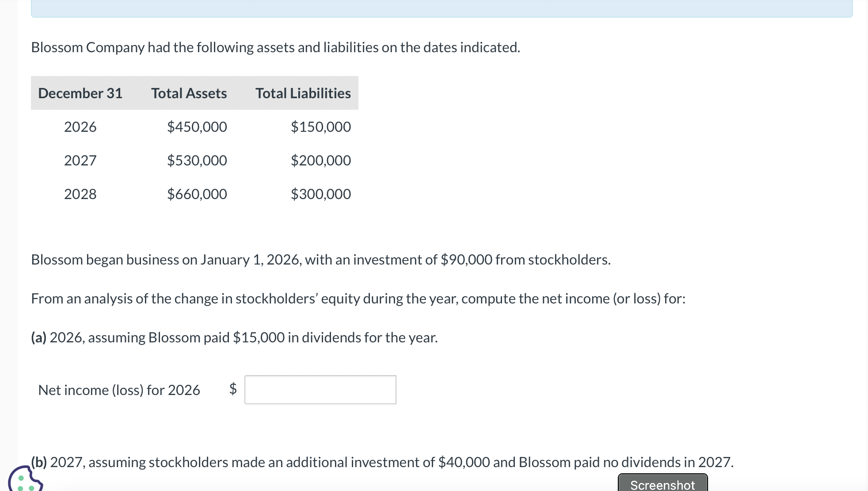
Task: Click the $300,000 liability figure
Action: (321, 194)
